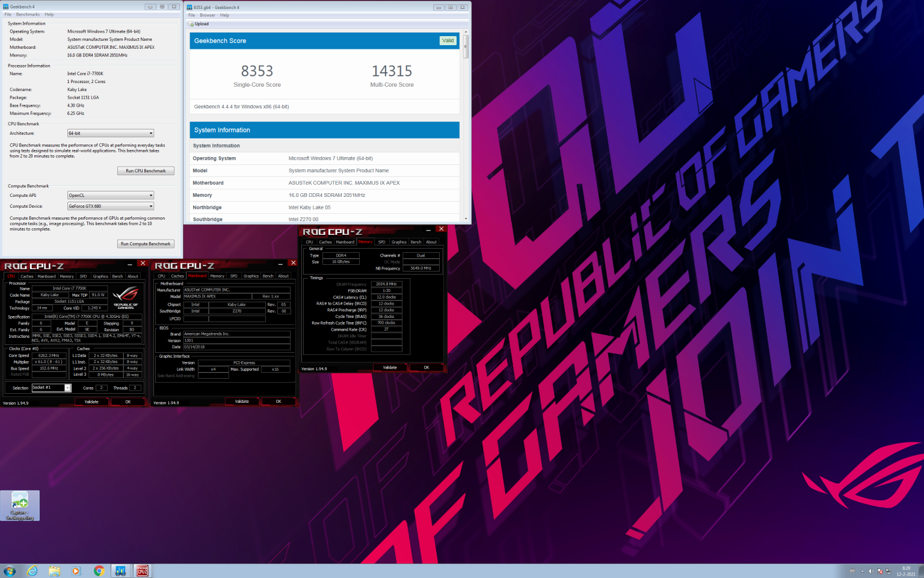Close the CPU-Z Memory window

441,229
